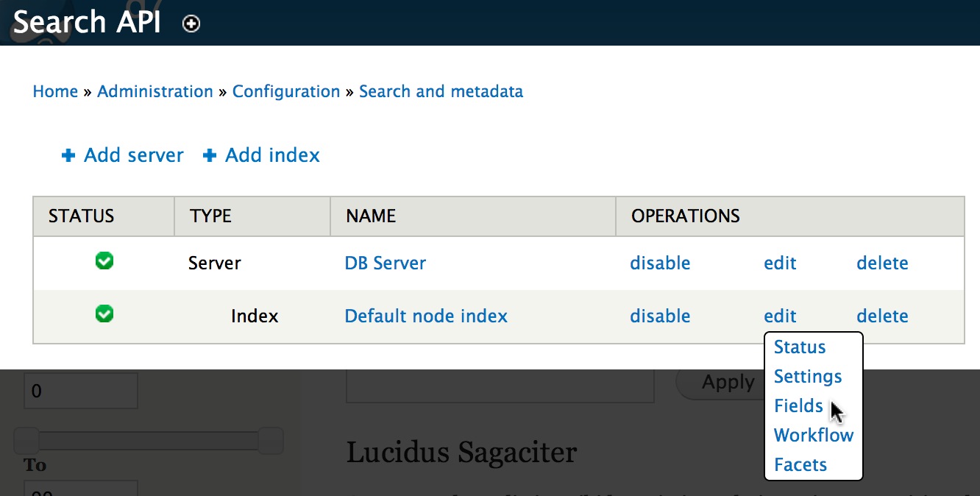980x496 pixels.
Task: Disable the Default node index
Action: (x=660, y=316)
